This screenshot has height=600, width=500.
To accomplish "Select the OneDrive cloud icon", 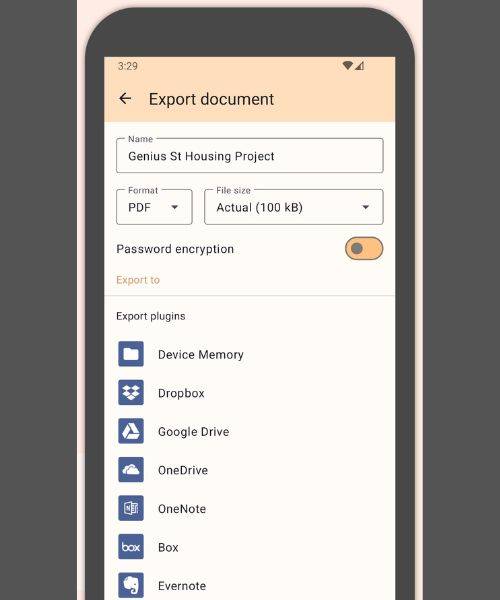I will [131, 470].
